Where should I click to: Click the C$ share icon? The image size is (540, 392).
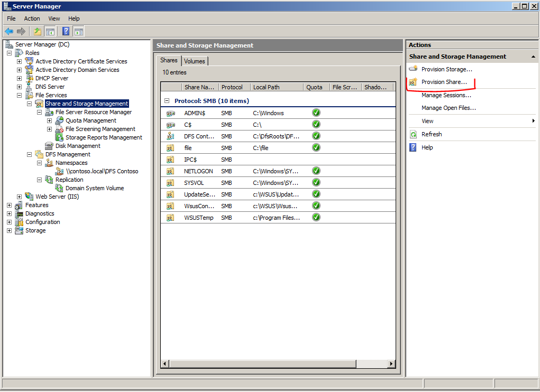170,125
